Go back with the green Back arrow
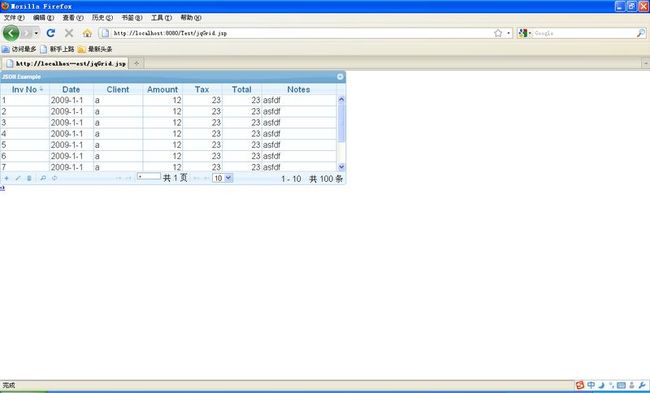The image size is (650, 393). [11, 33]
